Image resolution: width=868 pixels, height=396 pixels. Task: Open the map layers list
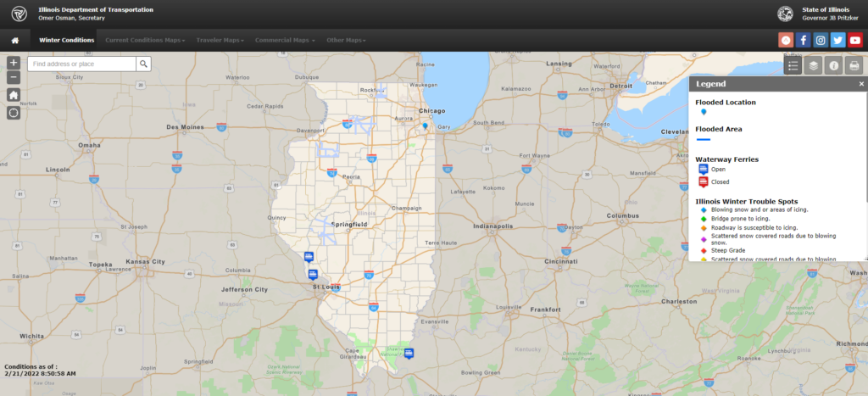pyautogui.click(x=813, y=65)
